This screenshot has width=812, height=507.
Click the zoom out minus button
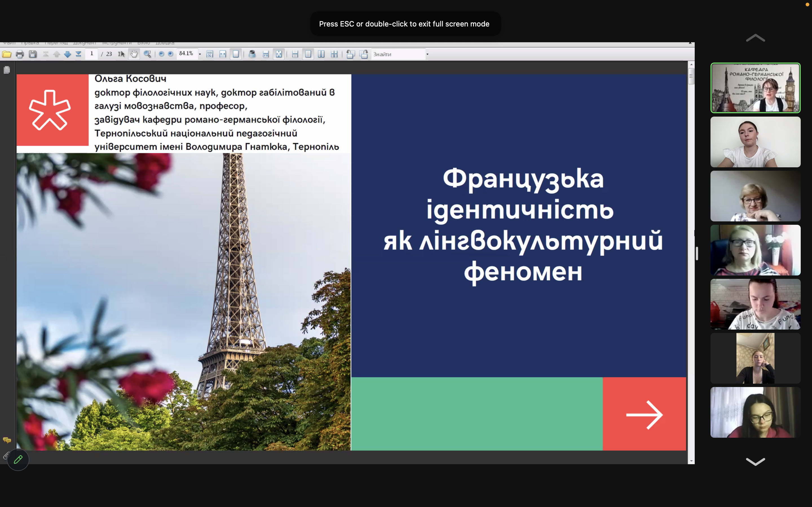(161, 54)
